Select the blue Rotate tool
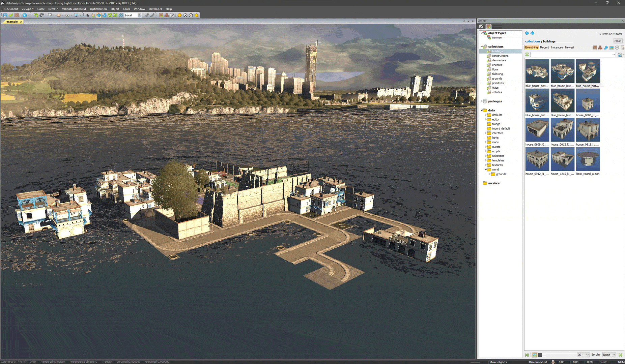Image resolution: width=625 pixels, height=364 pixels. tap(104, 15)
